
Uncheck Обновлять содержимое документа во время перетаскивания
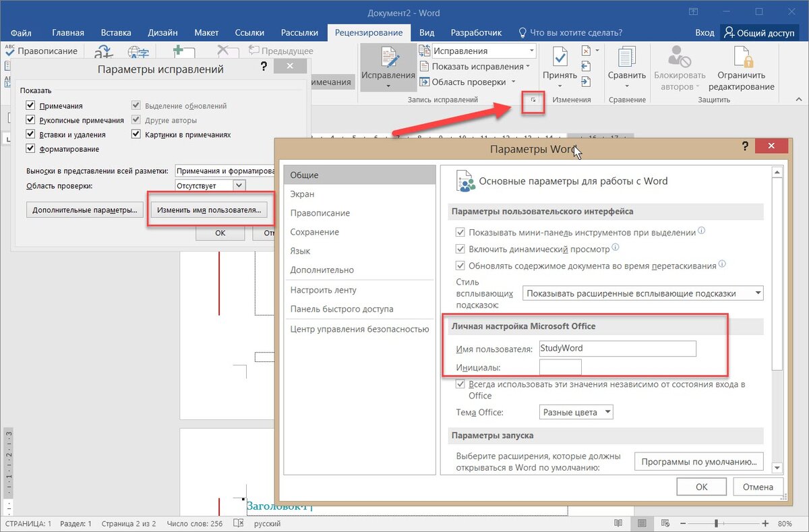[460, 266]
